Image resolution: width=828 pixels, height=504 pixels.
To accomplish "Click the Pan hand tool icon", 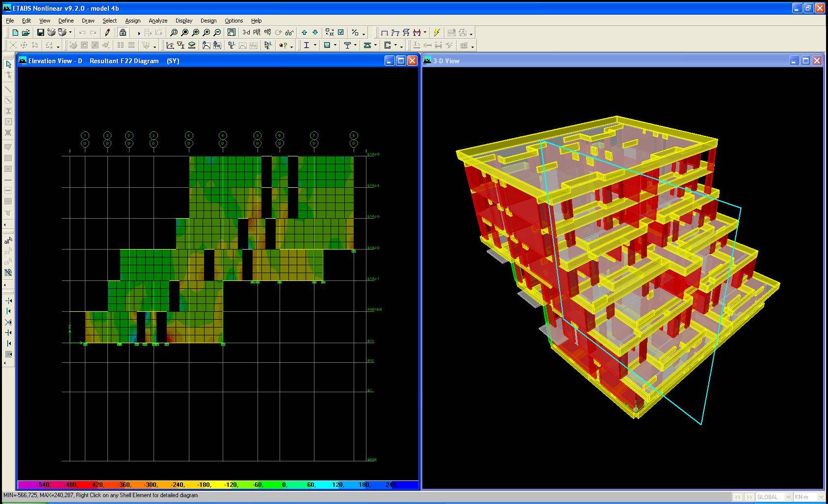I will (231, 33).
